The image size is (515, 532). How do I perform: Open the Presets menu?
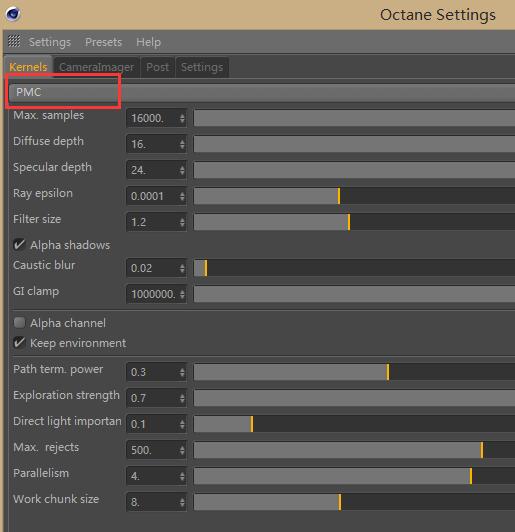[103, 42]
